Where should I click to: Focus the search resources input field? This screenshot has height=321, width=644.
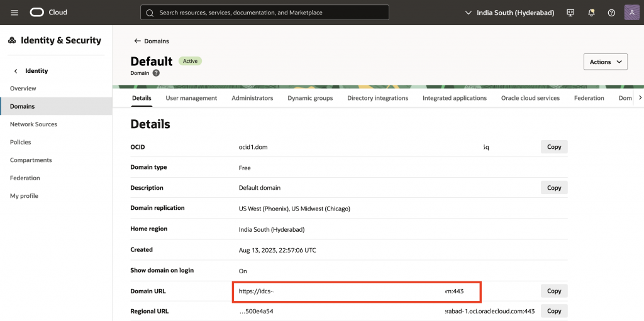[x=265, y=13]
